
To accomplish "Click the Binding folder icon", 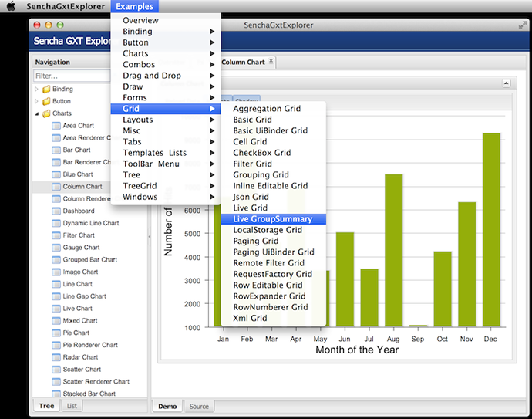I will point(46,90).
